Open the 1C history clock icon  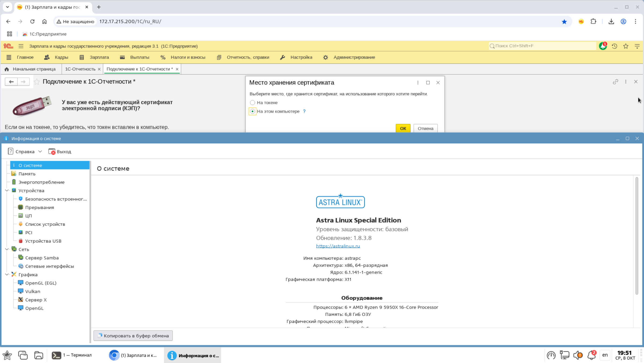[x=614, y=46]
